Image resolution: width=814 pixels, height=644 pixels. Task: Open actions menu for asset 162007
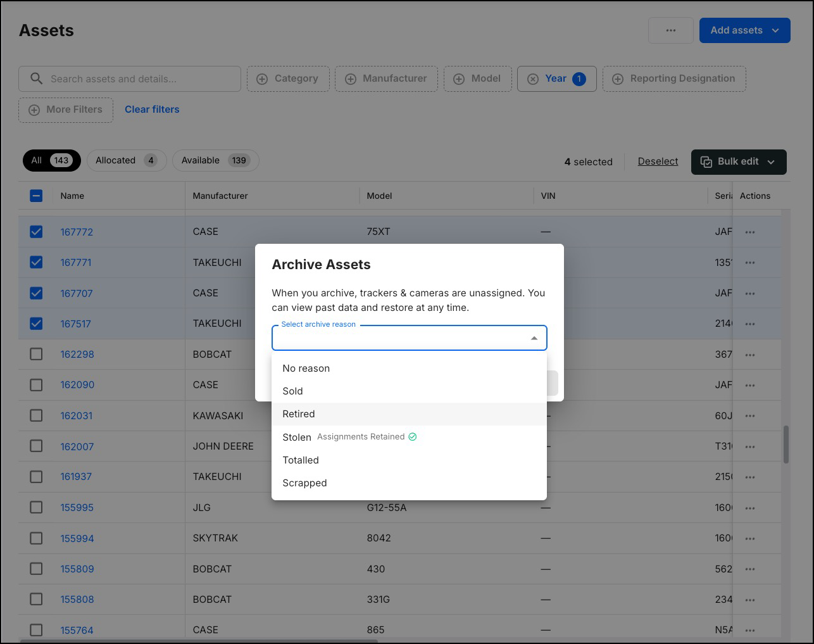coord(750,446)
